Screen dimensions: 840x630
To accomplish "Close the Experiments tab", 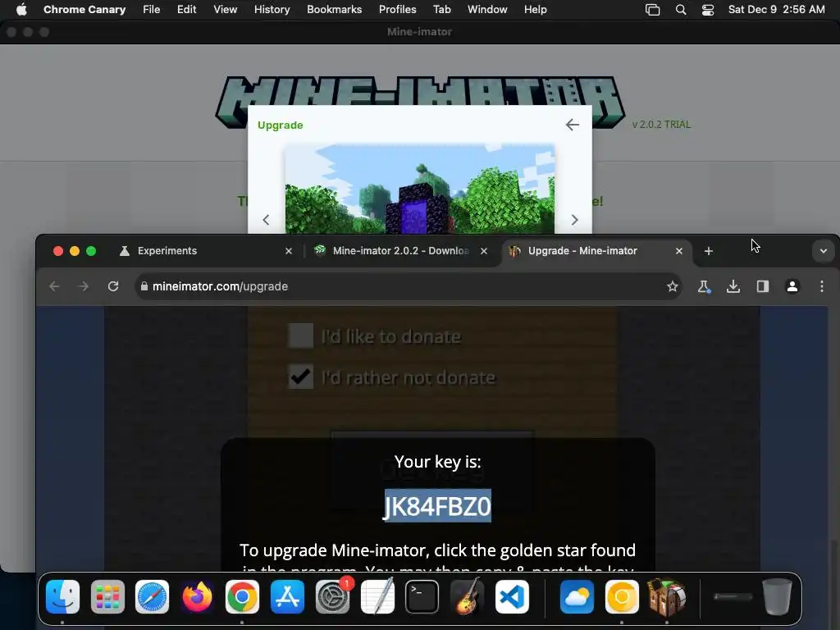I will 289,251.
